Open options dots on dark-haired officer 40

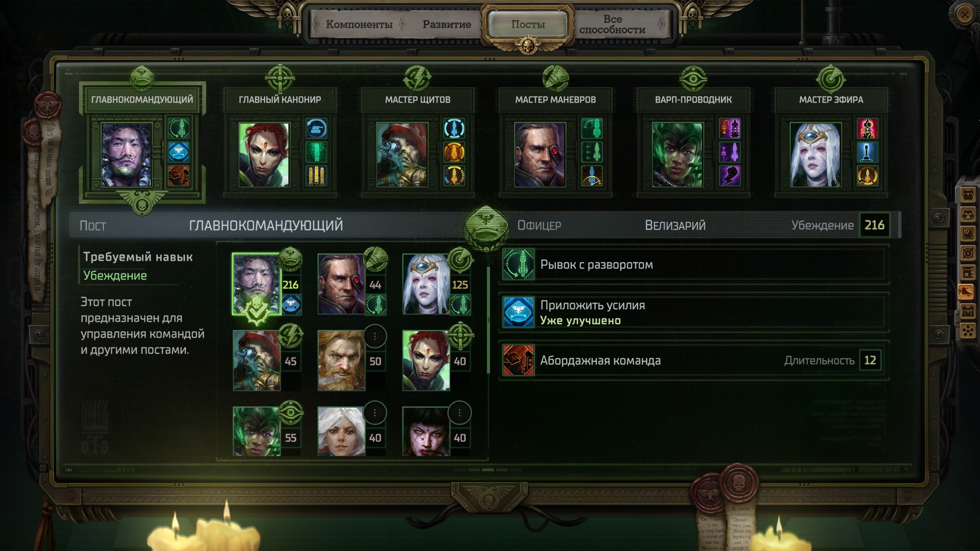click(x=459, y=413)
